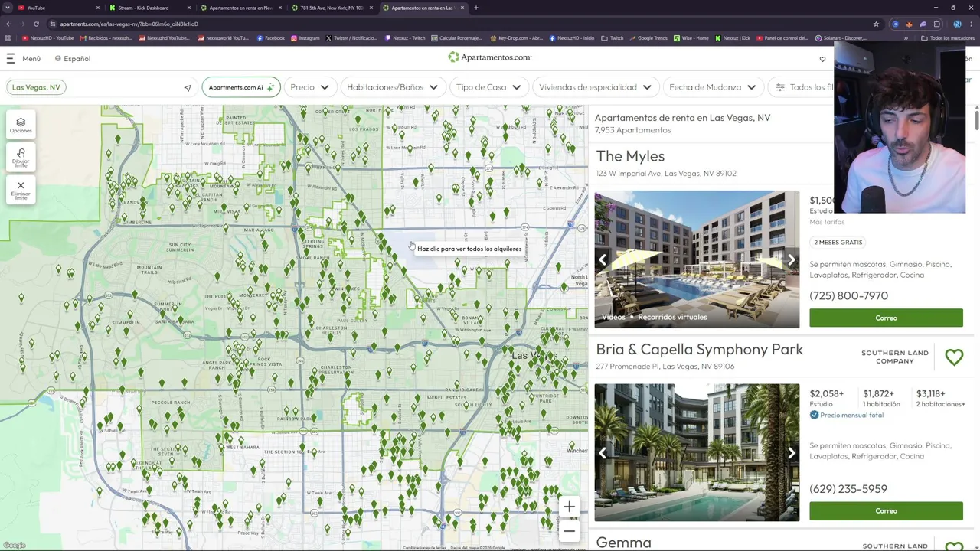This screenshot has height=551, width=980.
Task: Click Eliminar límite X map tool
Action: pos(21,189)
